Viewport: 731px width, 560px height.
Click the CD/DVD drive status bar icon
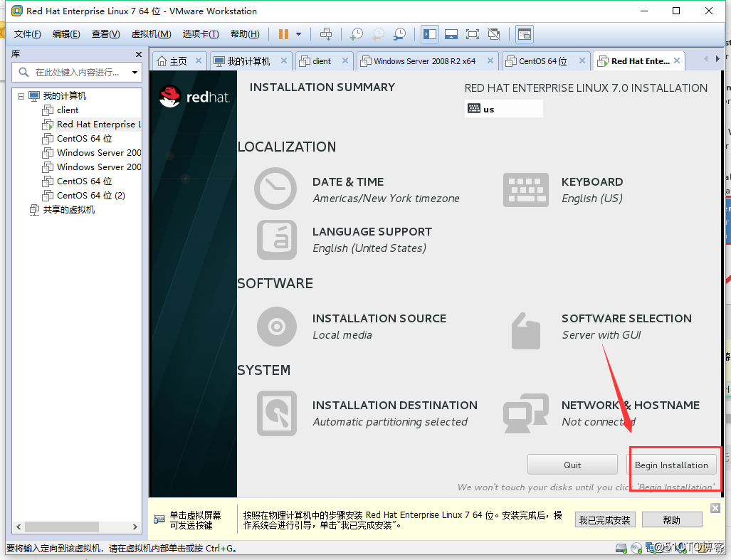[636, 548]
